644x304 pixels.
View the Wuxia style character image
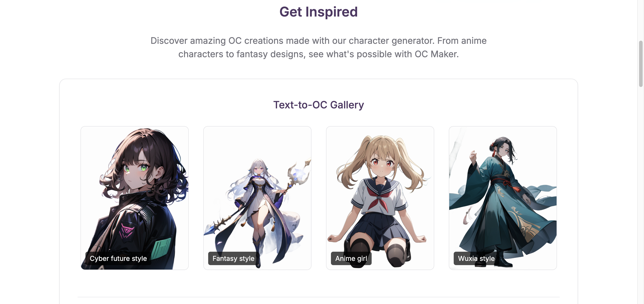pos(503,198)
